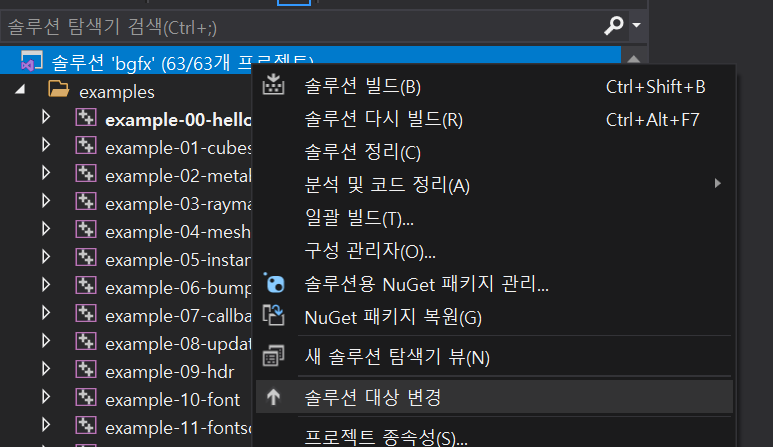The image size is (773, 447).
Task: Click the build solution icon
Action: coord(273,85)
